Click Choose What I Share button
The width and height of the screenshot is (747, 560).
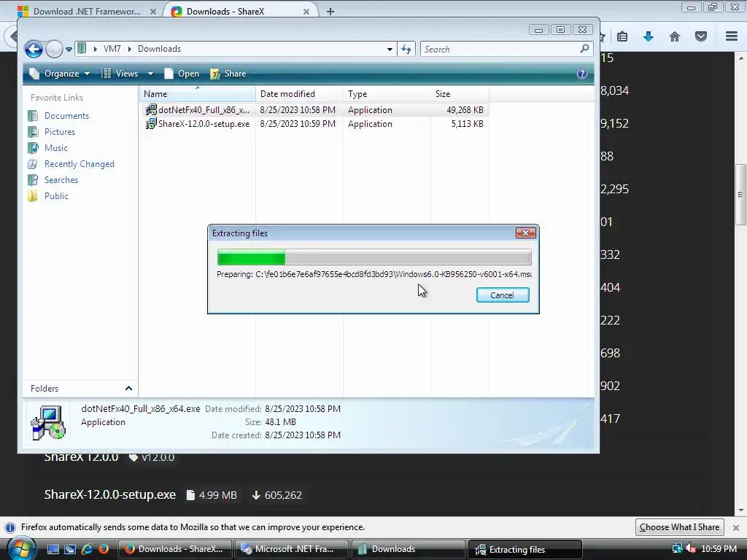point(679,527)
